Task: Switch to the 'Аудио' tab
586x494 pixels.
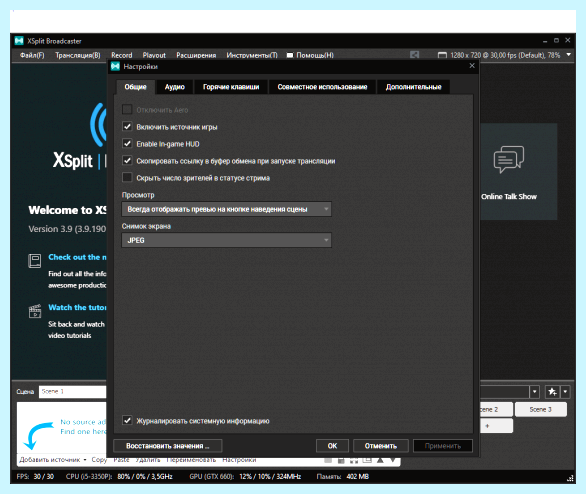Action: (175, 87)
